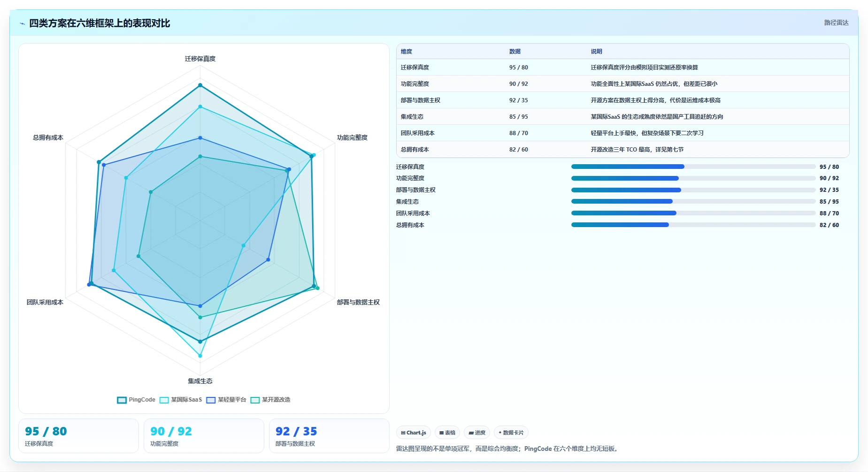Click the 90 / 92 value in the table
The height and width of the screenshot is (472, 868).
(519, 84)
